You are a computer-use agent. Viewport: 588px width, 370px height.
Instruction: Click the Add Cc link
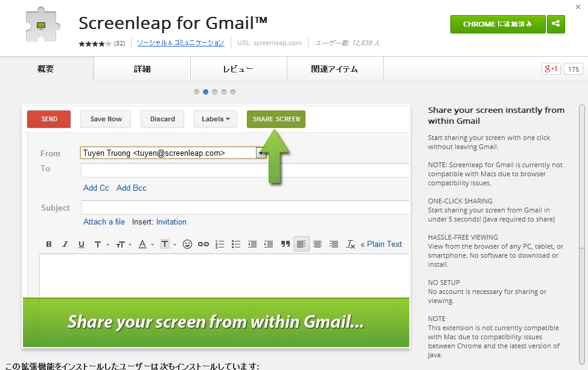(96, 188)
